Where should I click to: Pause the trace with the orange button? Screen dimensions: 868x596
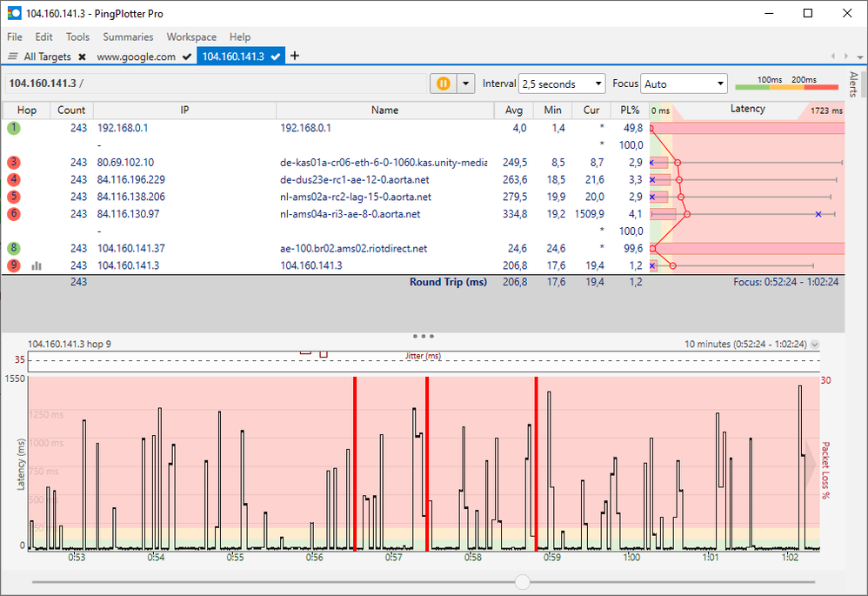coord(443,84)
